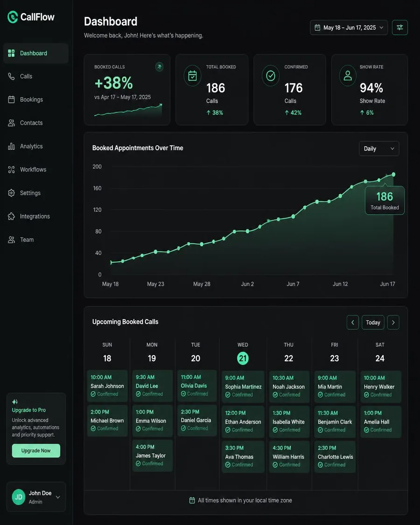The height and width of the screenshot is (525, 420).
Task: Open Charlotte Lewis 2:30 PM booking
Action: coord(335,456)
